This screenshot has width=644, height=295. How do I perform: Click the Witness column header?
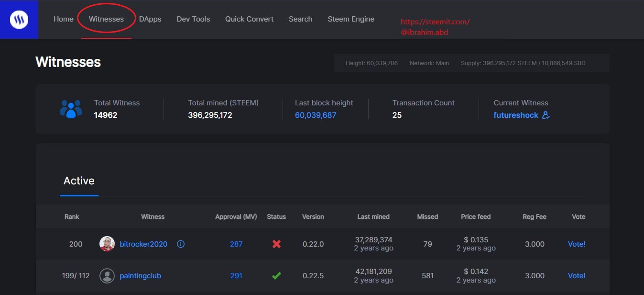tap(153, 217)
